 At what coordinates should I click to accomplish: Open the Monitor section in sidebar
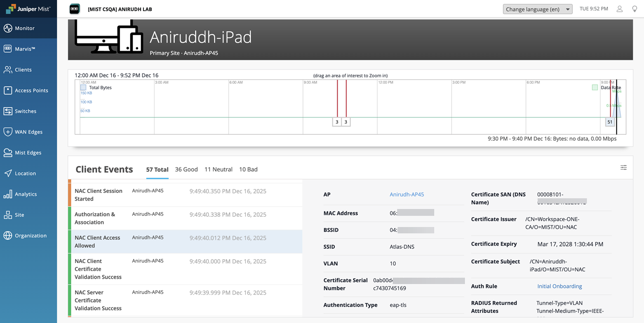24,28
